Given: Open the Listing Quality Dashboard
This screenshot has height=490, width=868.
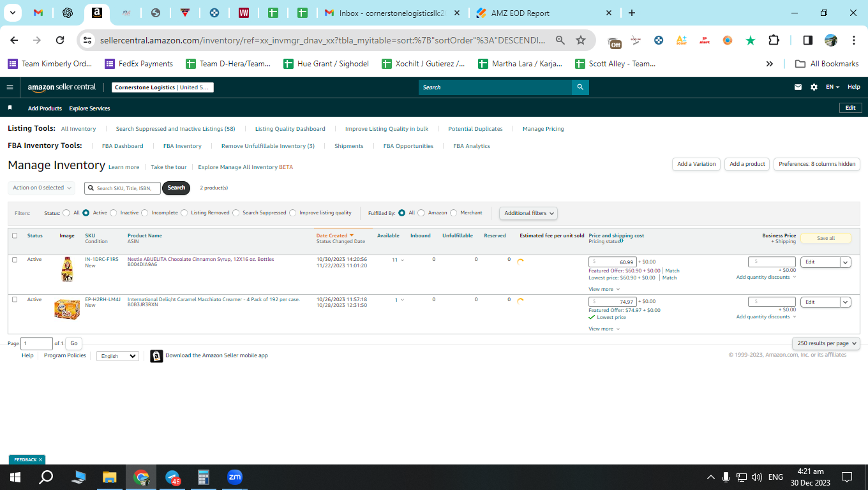Looking at the screenshot, I should coord(290,129).
